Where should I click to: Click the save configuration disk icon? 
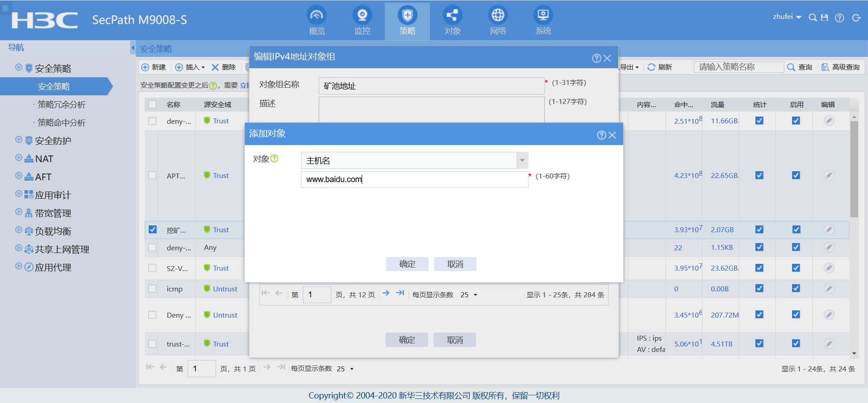[825, 18]
